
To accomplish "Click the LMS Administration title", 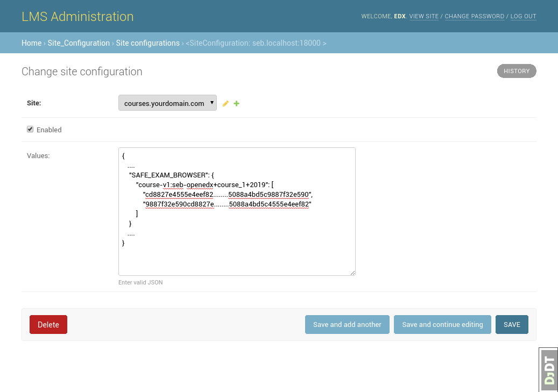I will pos(77,16).
